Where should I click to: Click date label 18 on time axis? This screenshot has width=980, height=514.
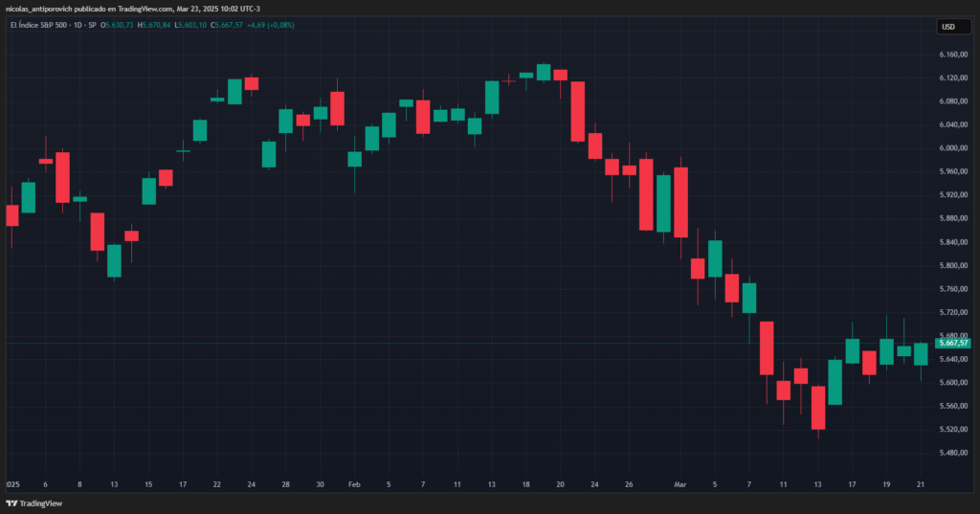pos(526,484)
